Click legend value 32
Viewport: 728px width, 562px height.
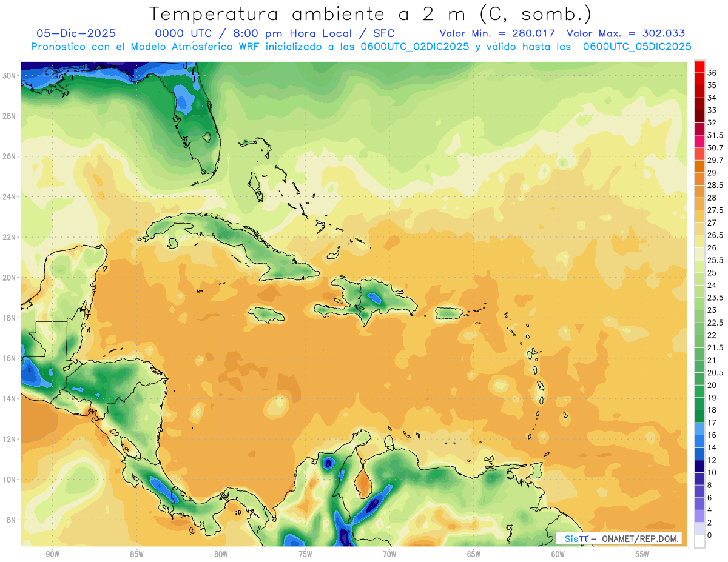tap(712, 122)
